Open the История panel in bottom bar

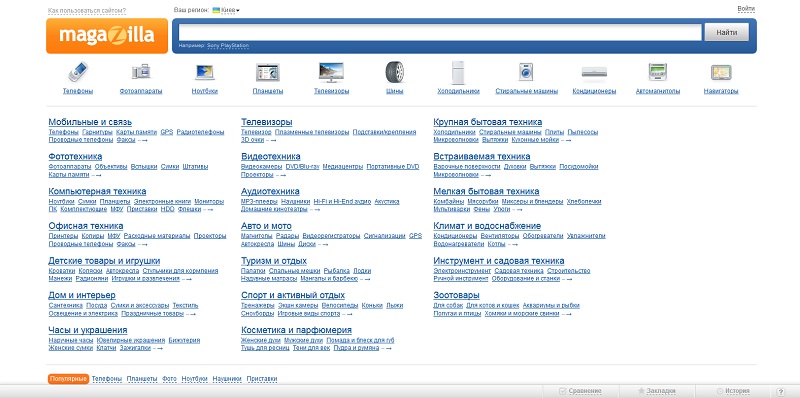pos(733,391)
